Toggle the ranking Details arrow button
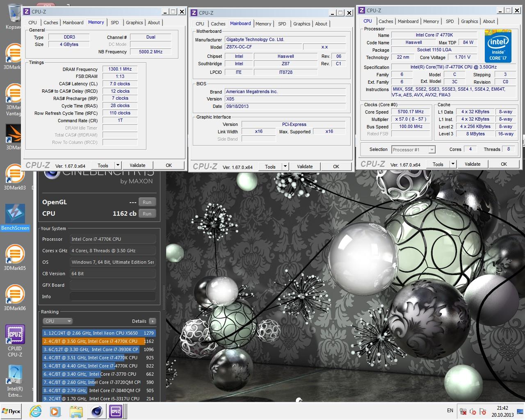The width and height of the screenshot is (525, 420). [153, 321]
